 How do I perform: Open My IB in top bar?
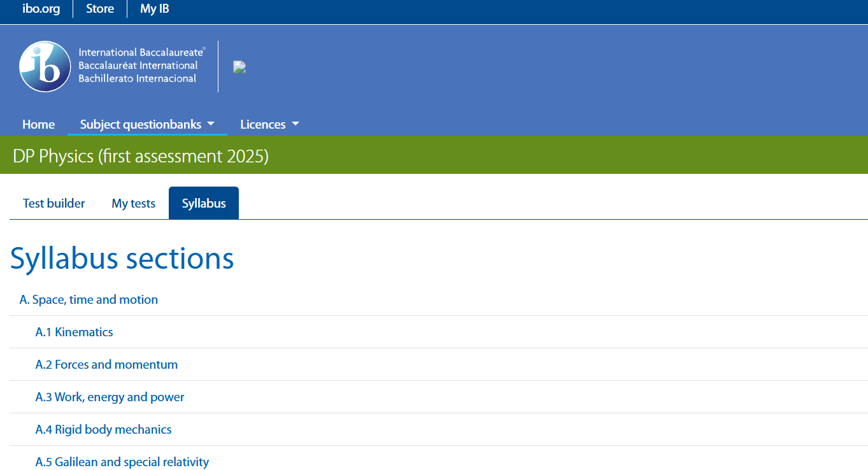tap(155, 9)
